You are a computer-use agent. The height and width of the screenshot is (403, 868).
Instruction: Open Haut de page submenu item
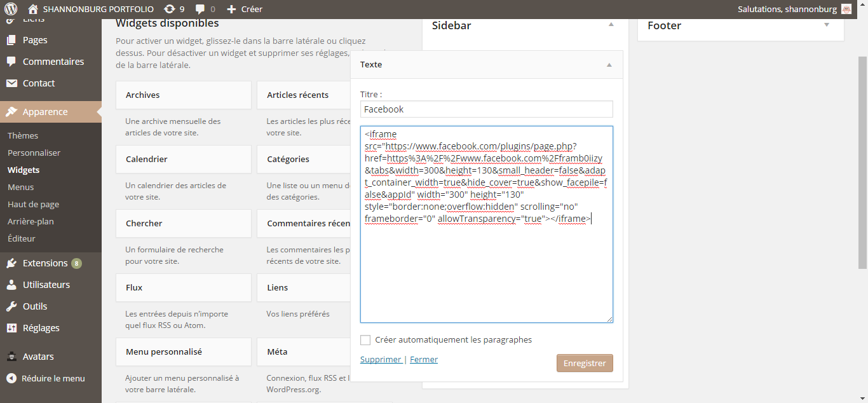pyautogui.click(x=34, y=204)
